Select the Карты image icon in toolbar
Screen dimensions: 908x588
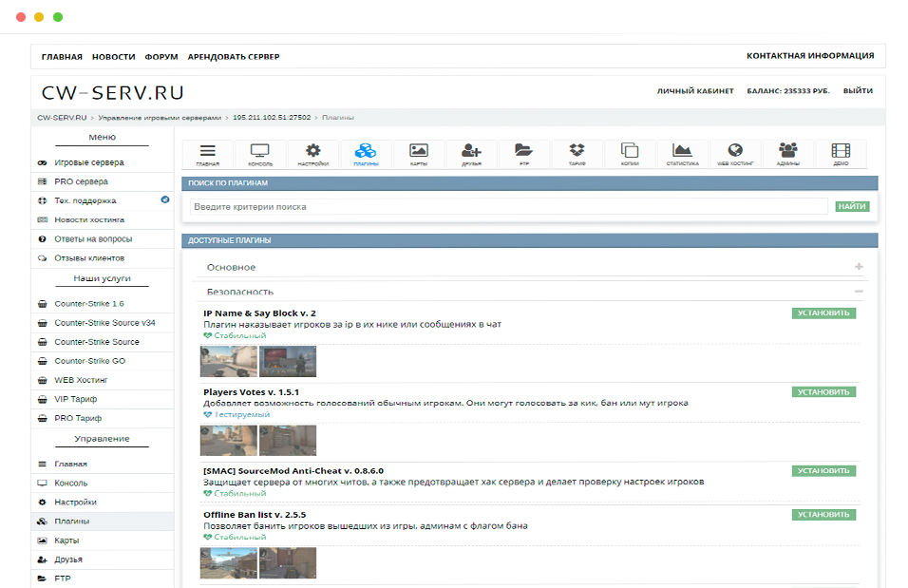coord(419,153)
